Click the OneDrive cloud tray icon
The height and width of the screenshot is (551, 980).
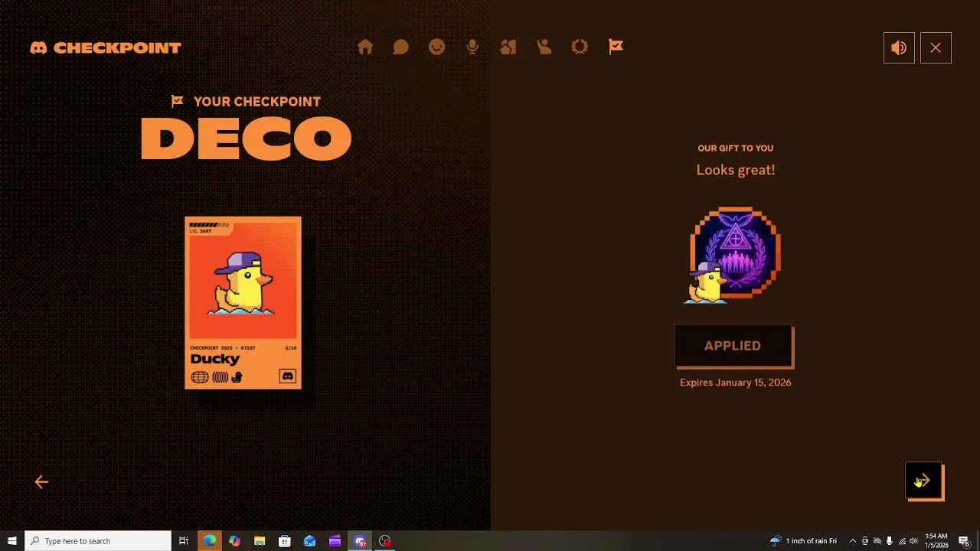pos(877,541)
